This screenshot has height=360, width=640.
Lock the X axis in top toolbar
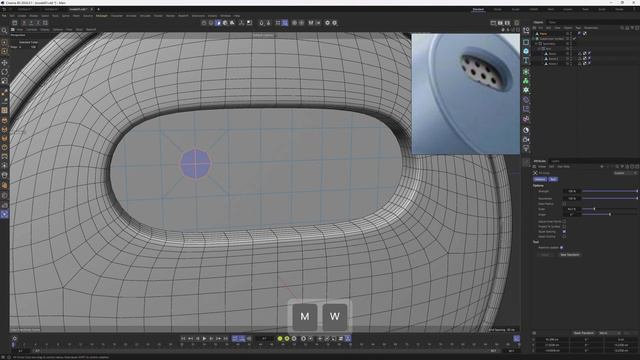pyautogui.click(x=24, y=23)
